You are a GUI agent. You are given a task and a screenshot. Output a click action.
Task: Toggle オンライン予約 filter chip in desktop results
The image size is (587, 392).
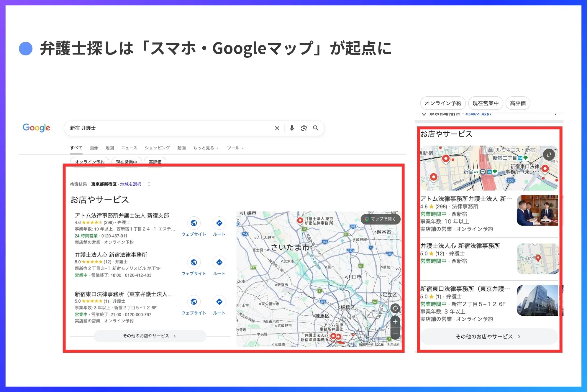(x=90, y=162)
